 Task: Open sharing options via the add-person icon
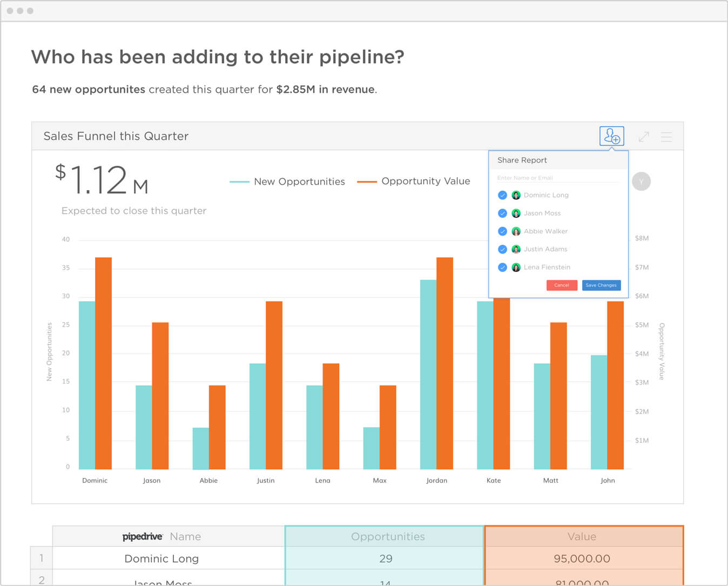[x=611, y=136]
